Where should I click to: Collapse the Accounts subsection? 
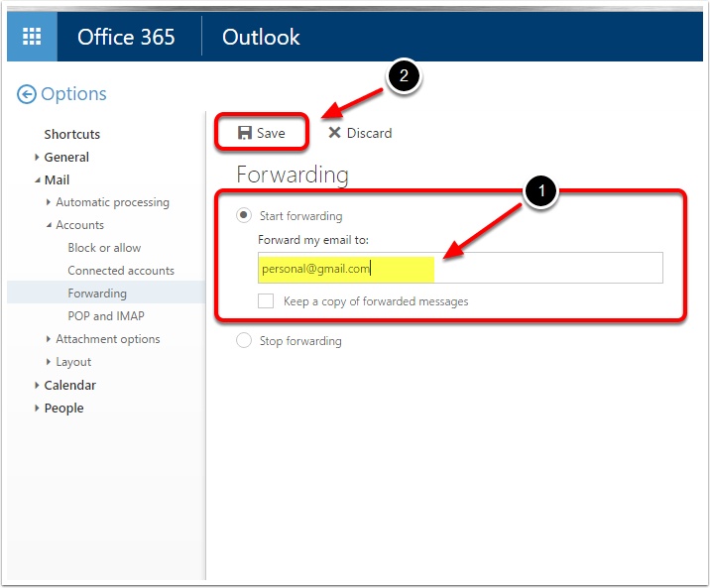(49, 225)
